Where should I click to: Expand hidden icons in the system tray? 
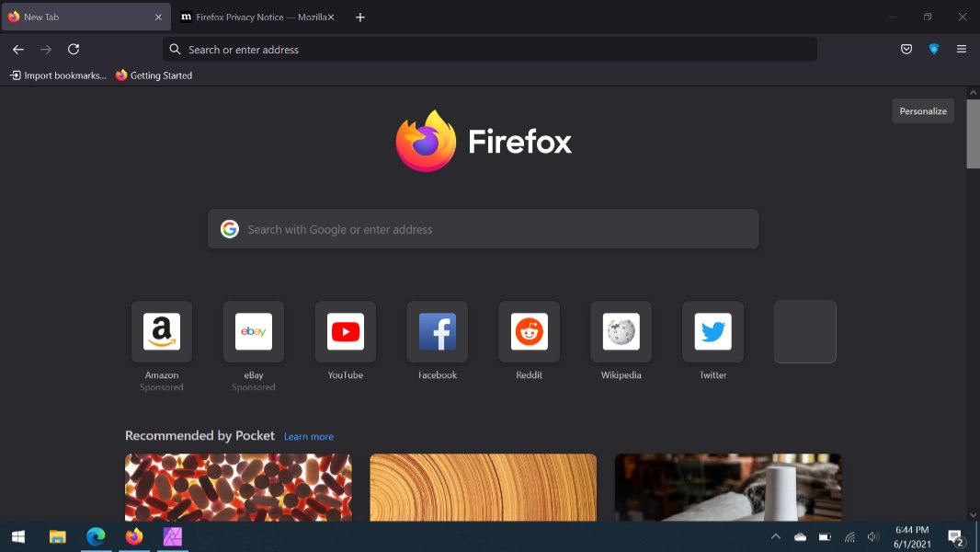775,536
